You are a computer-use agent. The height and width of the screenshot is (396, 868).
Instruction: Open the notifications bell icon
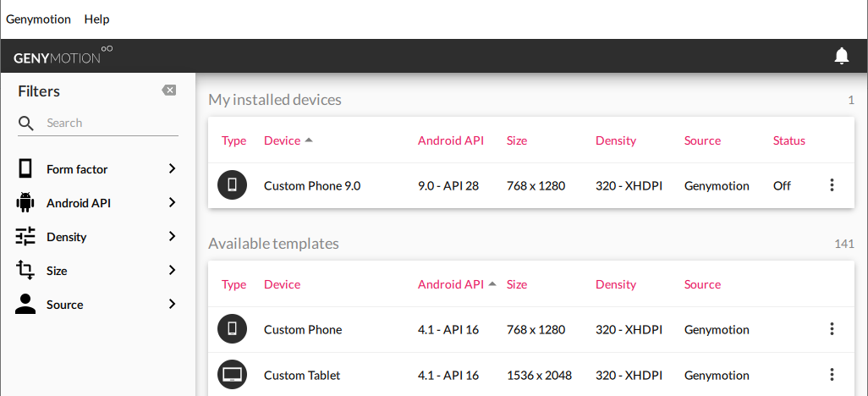842,56
